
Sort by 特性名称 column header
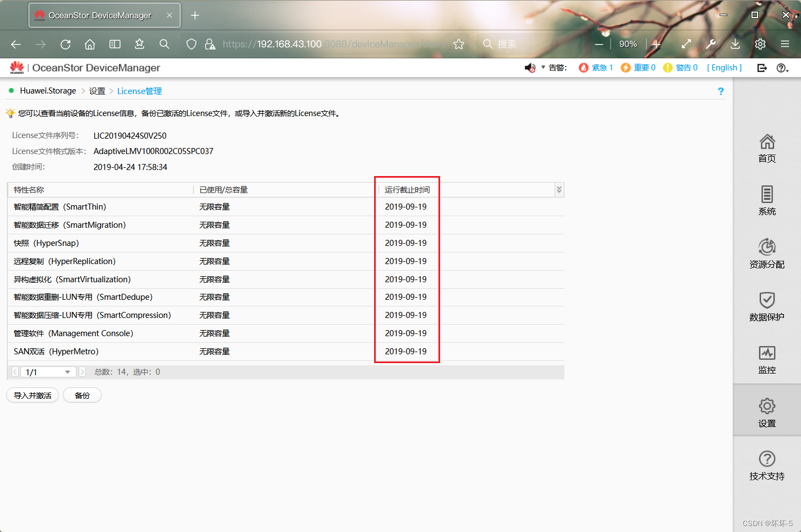[29, 190]
